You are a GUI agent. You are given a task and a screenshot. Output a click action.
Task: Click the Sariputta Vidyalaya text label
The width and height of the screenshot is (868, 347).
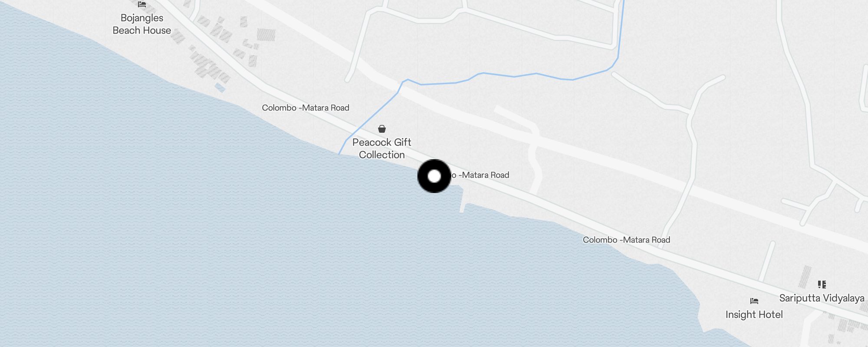tap(822, 298)
